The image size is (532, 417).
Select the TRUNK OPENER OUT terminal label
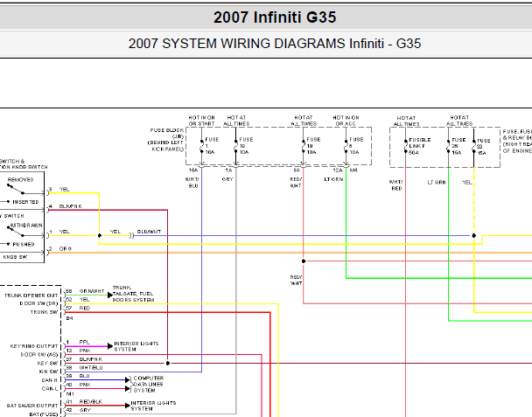[31, 295]
